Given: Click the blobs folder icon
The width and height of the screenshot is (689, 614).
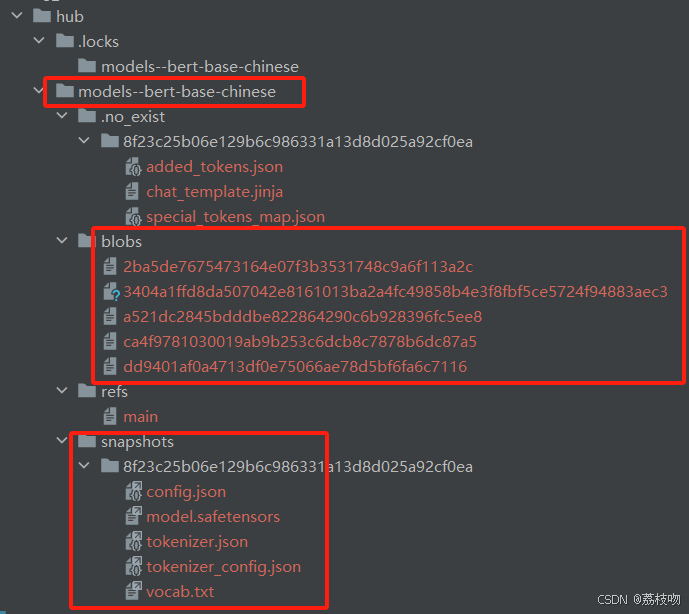Looking at the screenshot, I should pyautogui.click(x=87, y=241).
